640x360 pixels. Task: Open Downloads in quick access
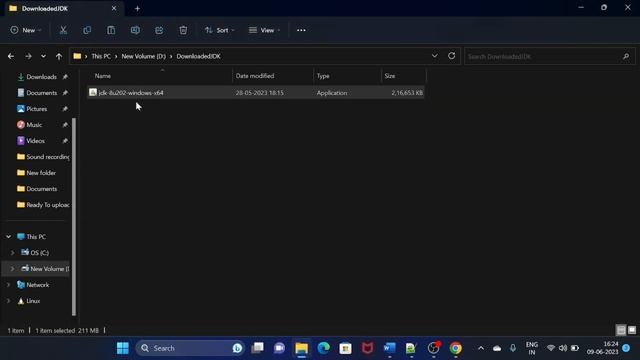[41, 77]
